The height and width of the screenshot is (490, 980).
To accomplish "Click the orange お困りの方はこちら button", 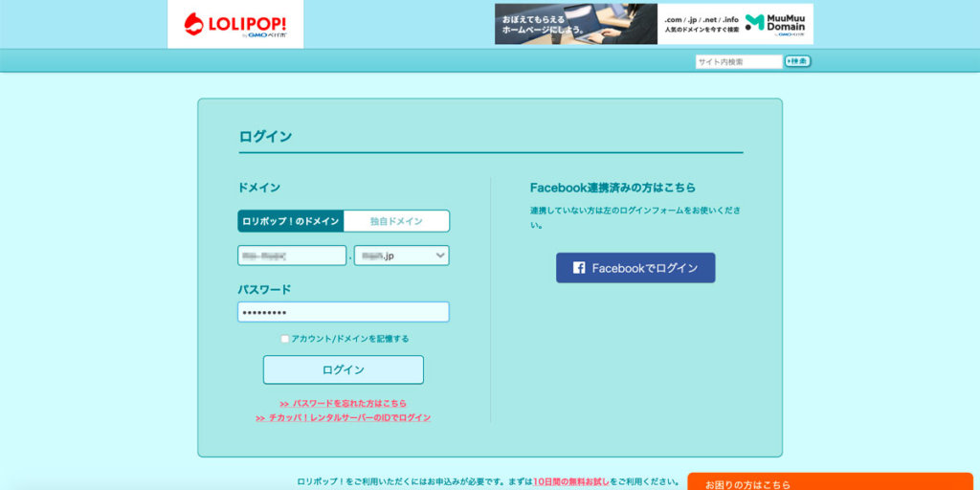I will [830, 481].
